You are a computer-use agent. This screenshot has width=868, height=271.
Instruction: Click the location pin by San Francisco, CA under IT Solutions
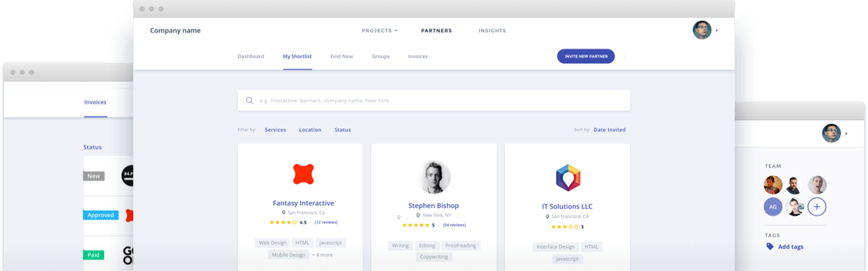point(547,216)
